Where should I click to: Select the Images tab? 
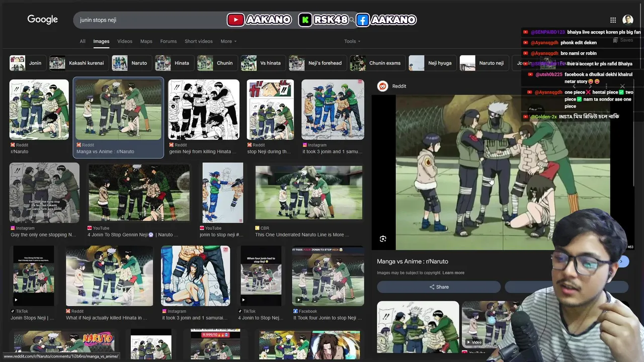(x=101, y=41)
